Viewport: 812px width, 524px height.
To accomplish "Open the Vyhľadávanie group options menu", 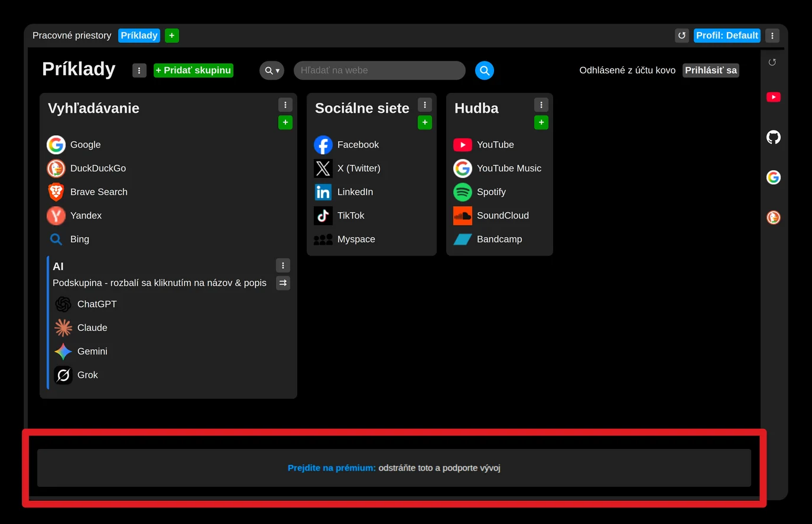I will tap(285, 105).
